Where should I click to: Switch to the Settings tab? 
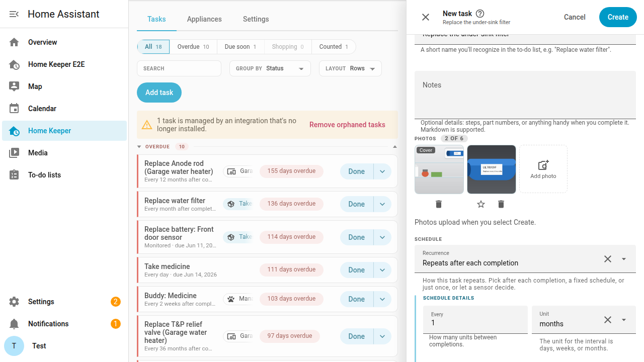256,19
